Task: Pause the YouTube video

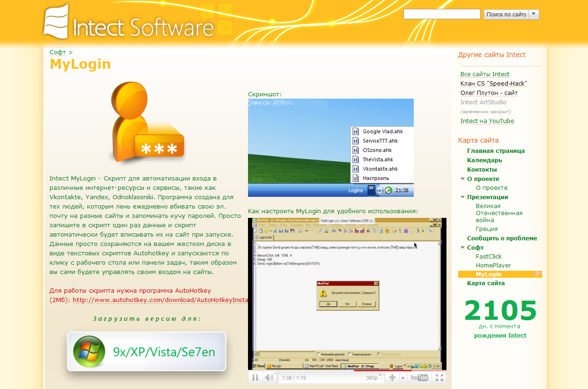Action: pyautogui.click(x=255, y=377)
